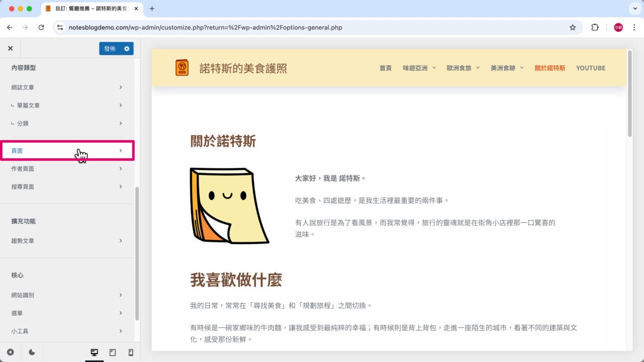
Task: Expand the 味遊亞洲 navigation dropdown
Action: click(415, 68)
